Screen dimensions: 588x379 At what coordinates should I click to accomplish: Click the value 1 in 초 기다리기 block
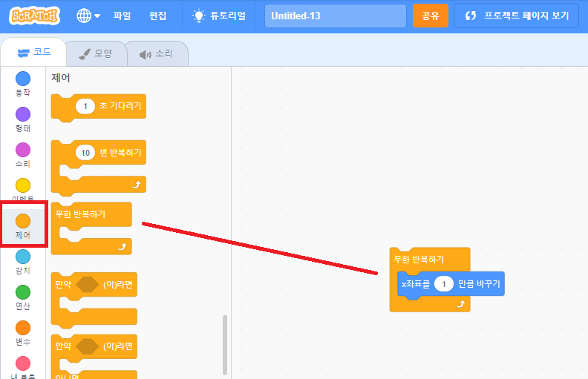pos(85,106)
